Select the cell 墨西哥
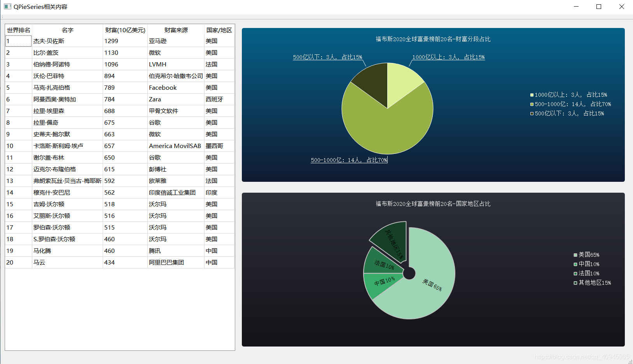The image size is (633, 364). 219,146
